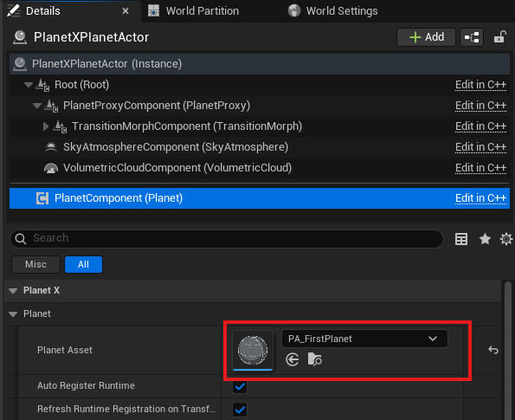Collapse the PlanetProxyComponent tree node

pyautogui.click(x=37, y=106)
